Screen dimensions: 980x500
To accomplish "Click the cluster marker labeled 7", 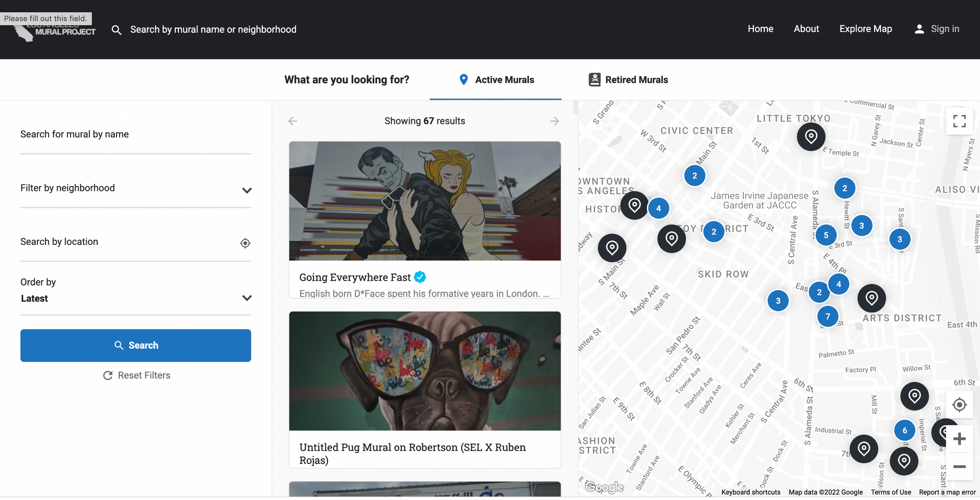I will tap(828, 316).
